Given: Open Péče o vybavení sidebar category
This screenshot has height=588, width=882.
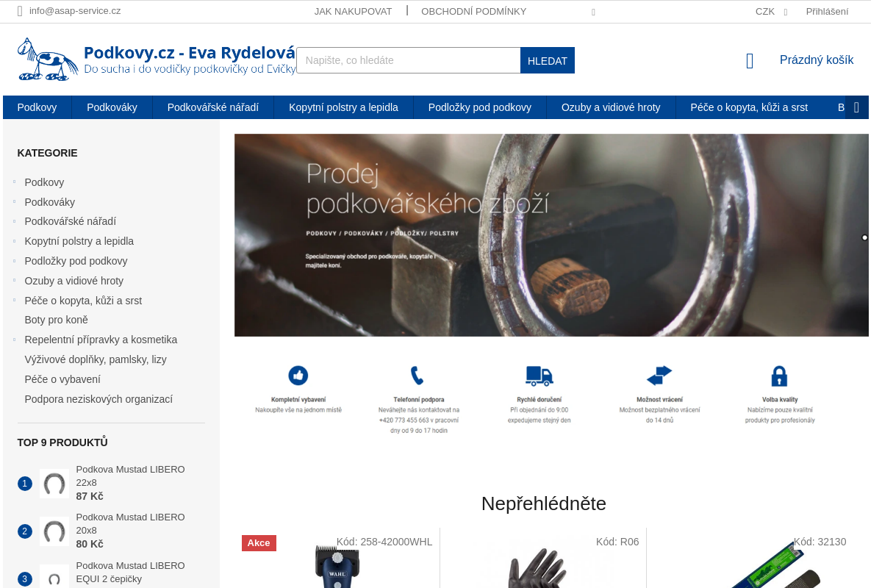Looking at the screenshot, I should [x=62, y=379].
